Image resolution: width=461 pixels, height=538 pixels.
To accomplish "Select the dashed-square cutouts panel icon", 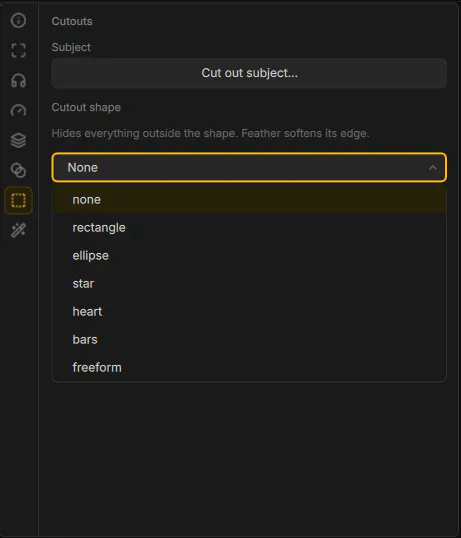I will coord(18,200).
